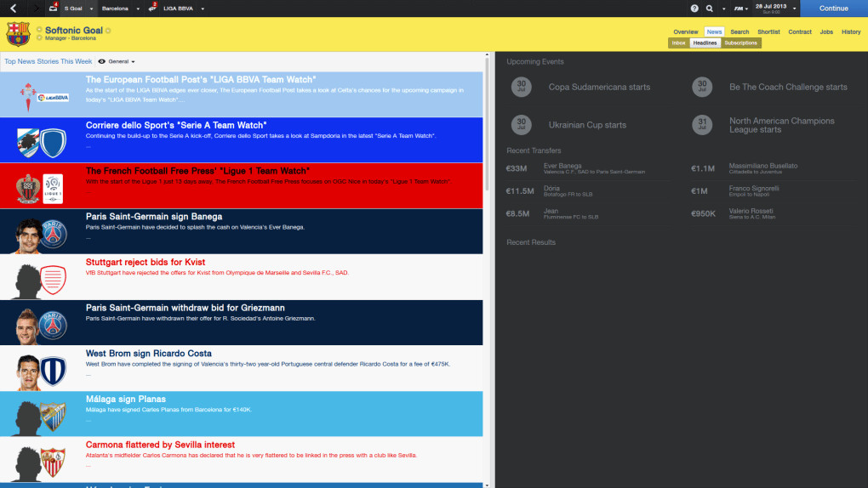Image resolution: width=868 pixels, height=488 pixels.
Task: Open the History tab
Action: (x=851, y=32)
